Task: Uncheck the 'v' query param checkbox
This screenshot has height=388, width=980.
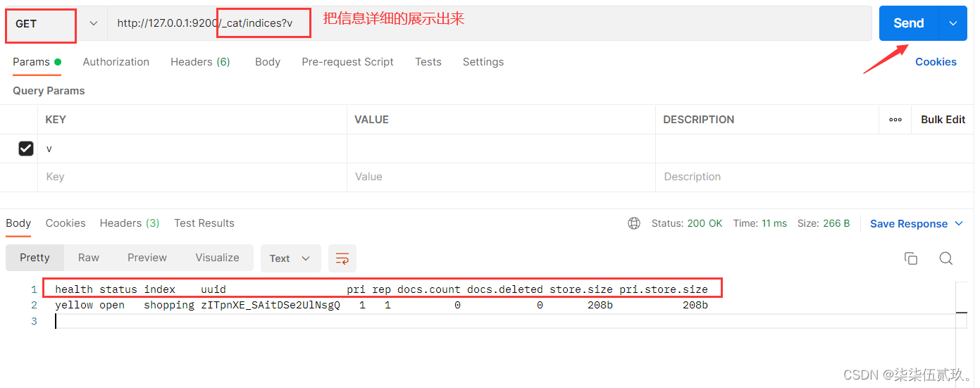Action: (x=26, y=149)
